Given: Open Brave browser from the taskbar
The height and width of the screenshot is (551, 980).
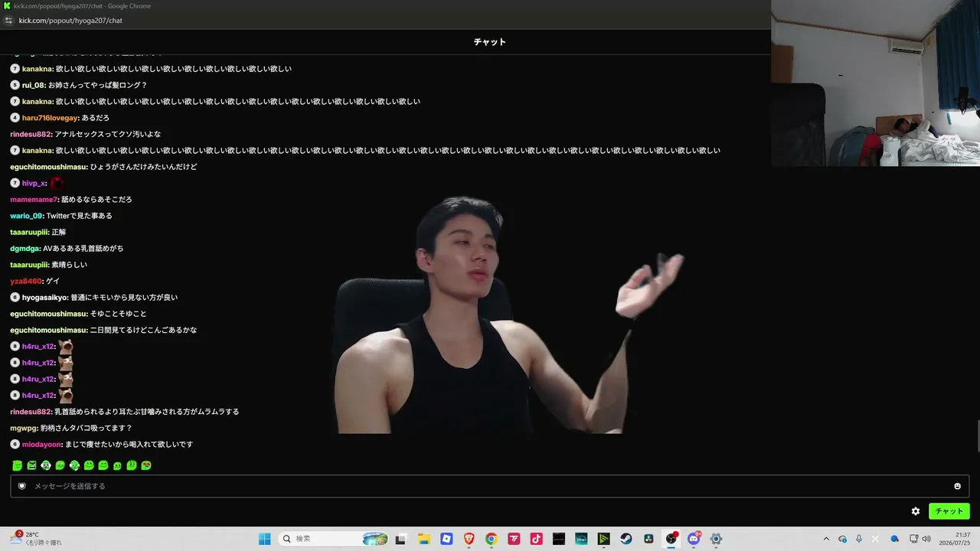Looking at the screenshot, I should [469, 539].
